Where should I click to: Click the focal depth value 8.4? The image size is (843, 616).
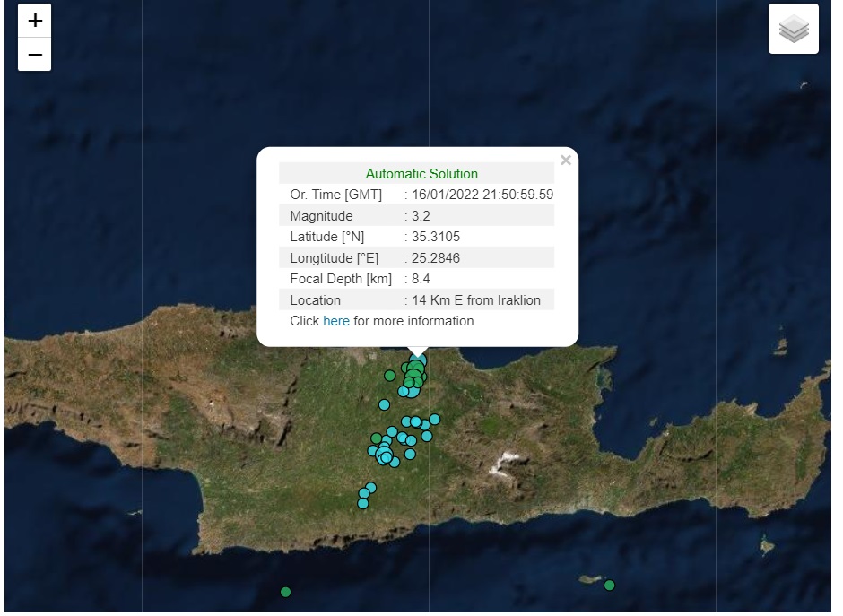421,279
